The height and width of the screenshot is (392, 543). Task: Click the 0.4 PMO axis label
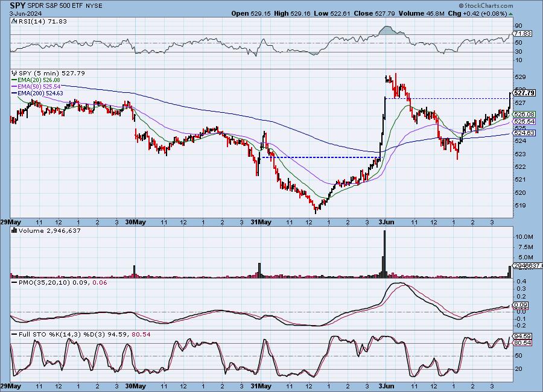point(521,281)
